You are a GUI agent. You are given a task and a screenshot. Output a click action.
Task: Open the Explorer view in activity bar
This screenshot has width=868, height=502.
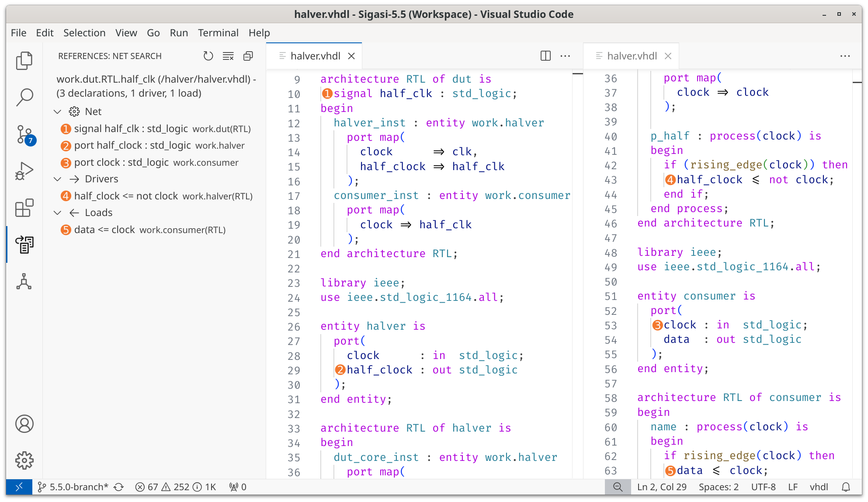click(x=24, y=61)
